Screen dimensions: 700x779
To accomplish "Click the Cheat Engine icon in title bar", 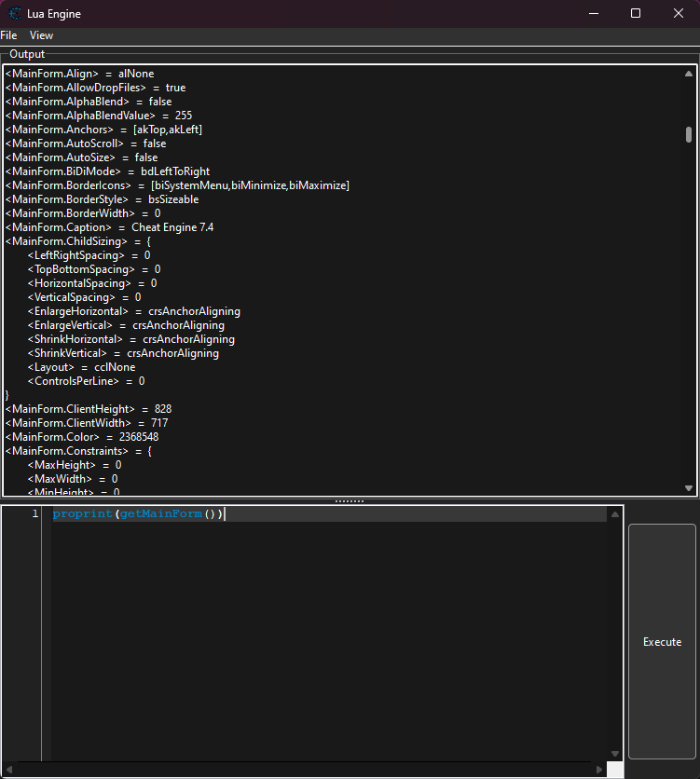I will pyautogui.click(x=15, y=13).
